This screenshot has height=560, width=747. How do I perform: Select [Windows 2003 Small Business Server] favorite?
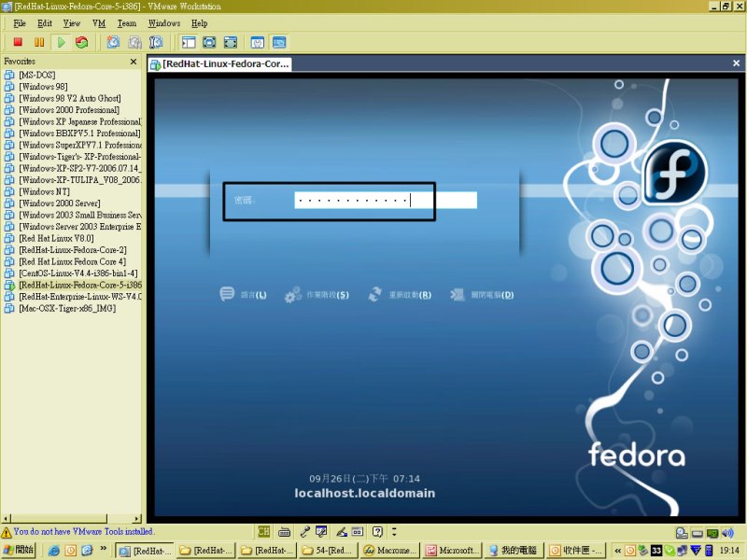tap(80, 215)
